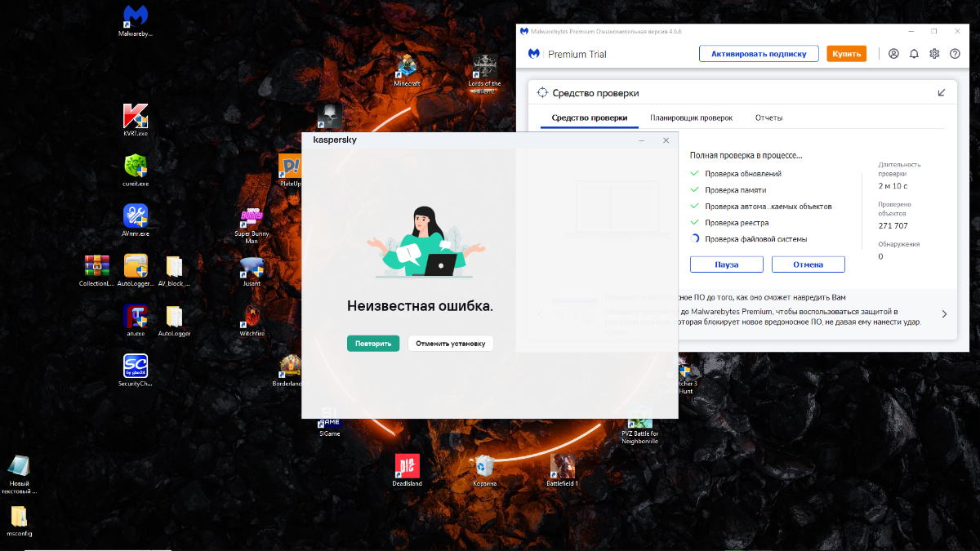Select the Witchfire desktop shortcut
The width and height of the screenshot is (980, 551).
tap(252, 320)
